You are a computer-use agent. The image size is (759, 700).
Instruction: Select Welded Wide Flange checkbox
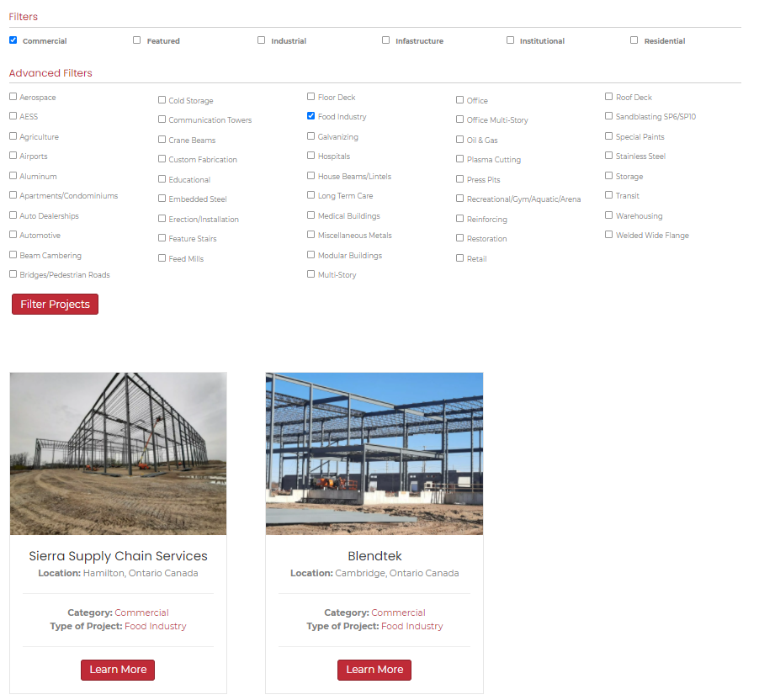pos(609,235)
